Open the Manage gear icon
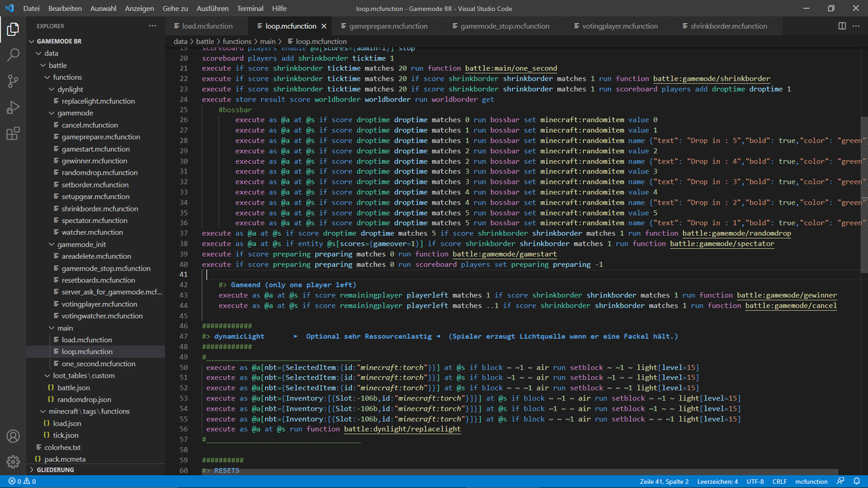868x488 pixels. tap(13, 462)
